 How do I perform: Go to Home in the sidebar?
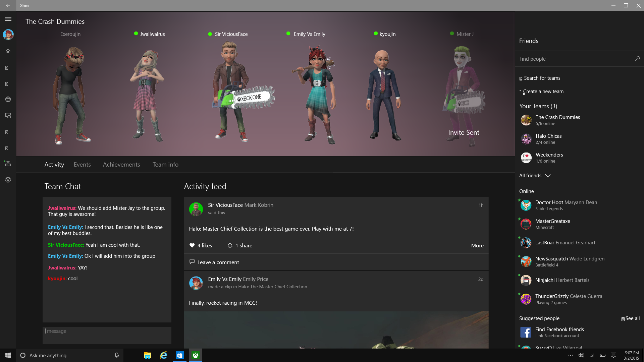pos(8,51)
